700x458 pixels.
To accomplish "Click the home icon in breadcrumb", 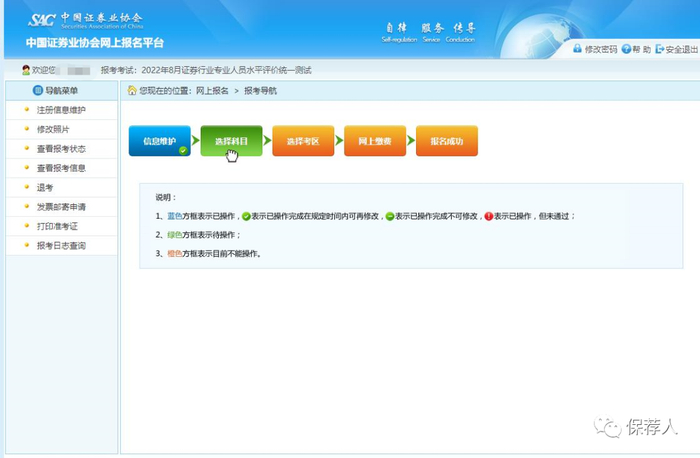I will point(132,90).
